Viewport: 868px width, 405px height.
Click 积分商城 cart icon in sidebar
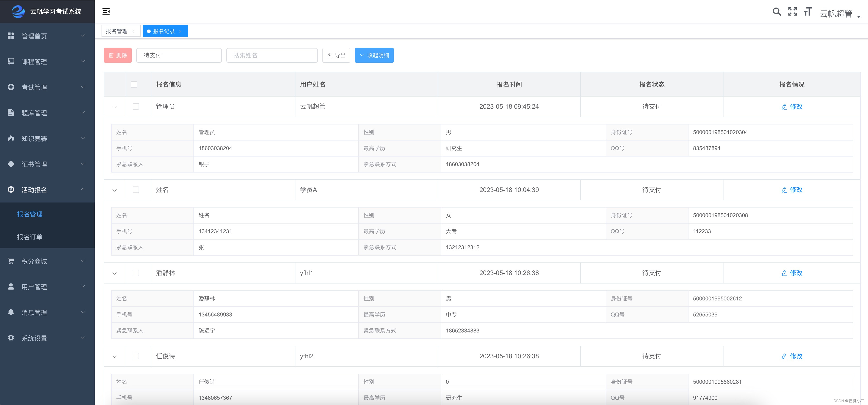tap(11, 261)
